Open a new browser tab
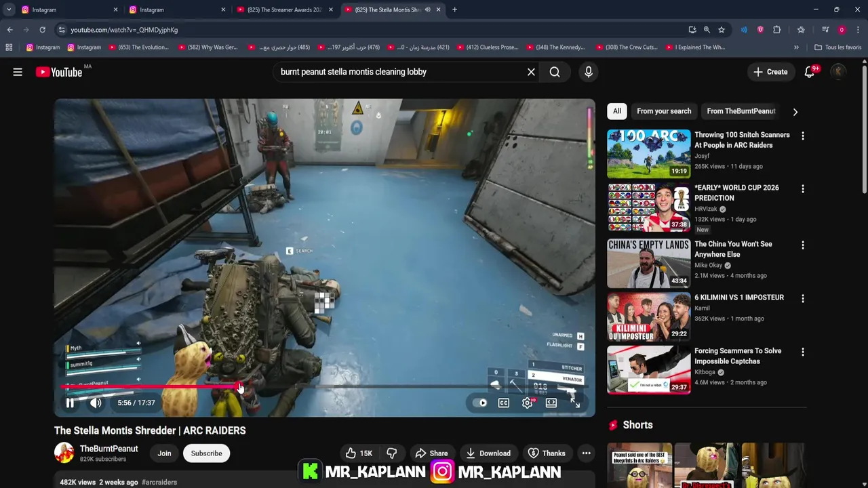 tap(454, 9)
